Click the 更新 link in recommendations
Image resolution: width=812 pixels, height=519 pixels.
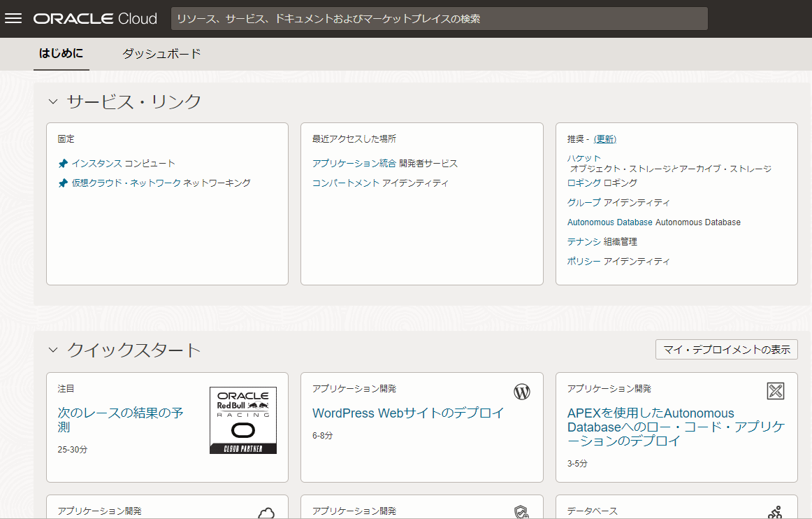pyautogui.click(x=604, y=139)
